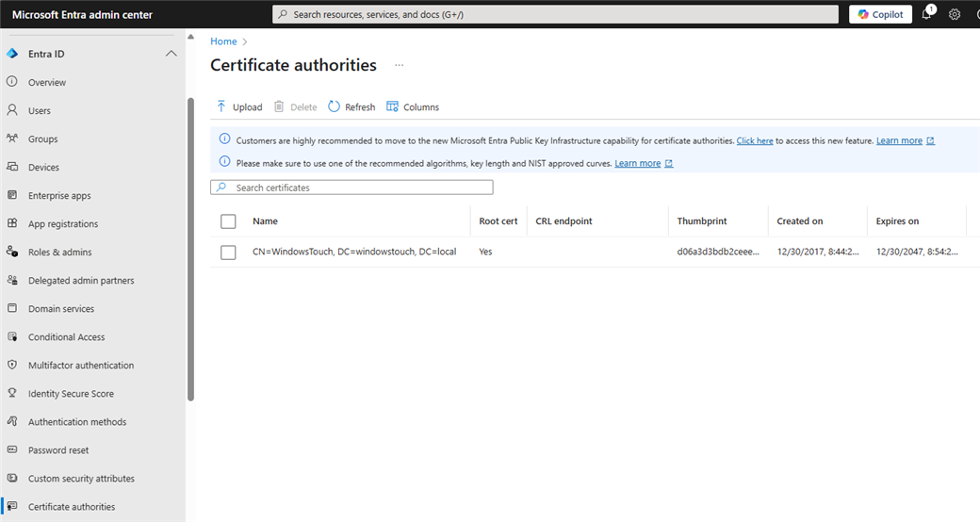Click the Home breadcrumb link

(x=223, y=41)
